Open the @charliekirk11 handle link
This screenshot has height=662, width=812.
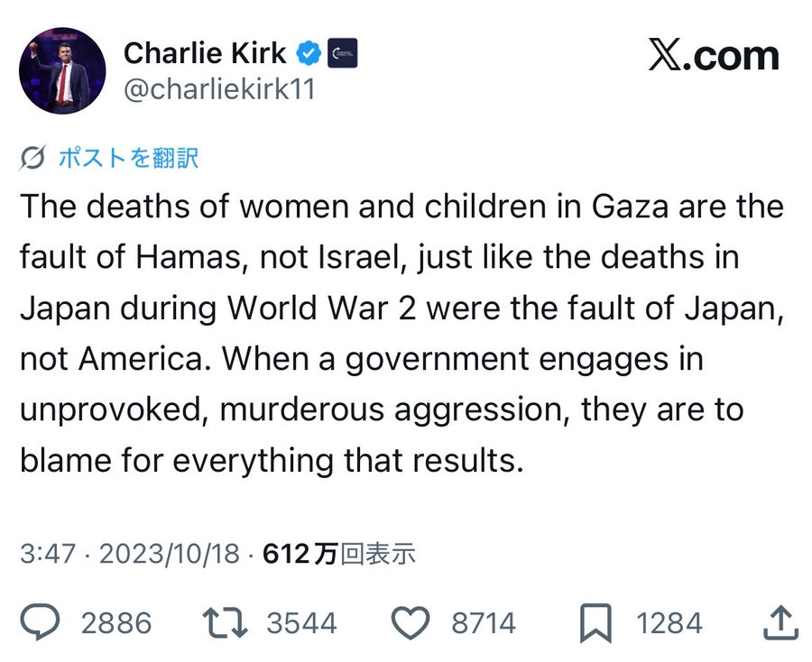coord(218,90)
